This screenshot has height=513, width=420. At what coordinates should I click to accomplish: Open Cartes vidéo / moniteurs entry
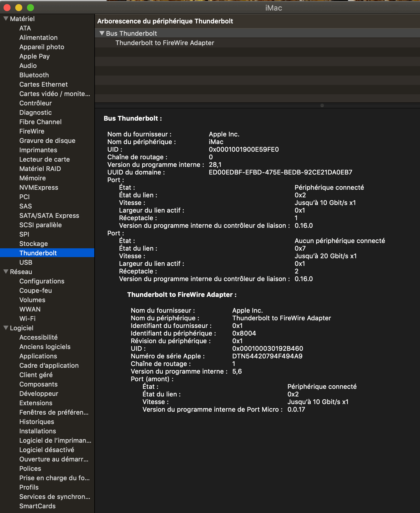point(54,94)
